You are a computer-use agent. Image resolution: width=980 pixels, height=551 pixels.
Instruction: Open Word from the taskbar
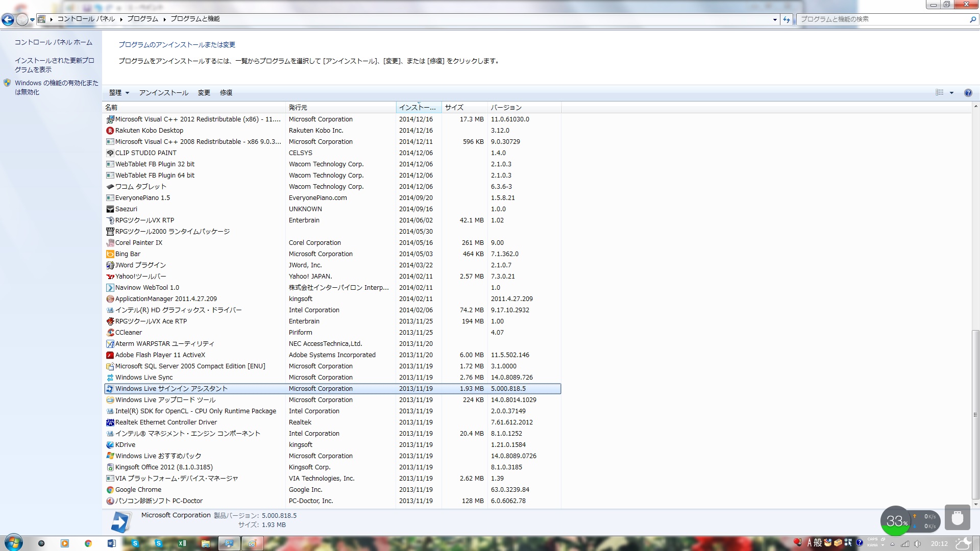point(112,543)
